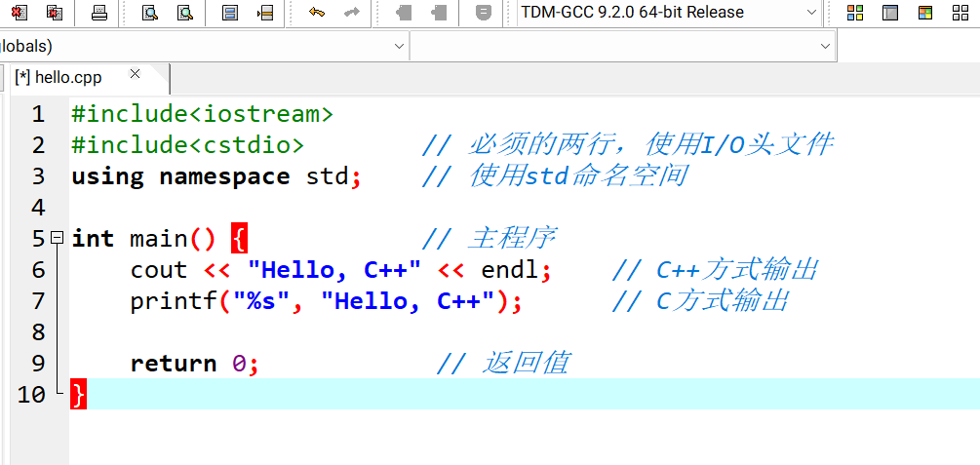Viewport: 980px width, 465px height.
Task: Compile using the four colored squares icon
Action: tap(855, 13)
